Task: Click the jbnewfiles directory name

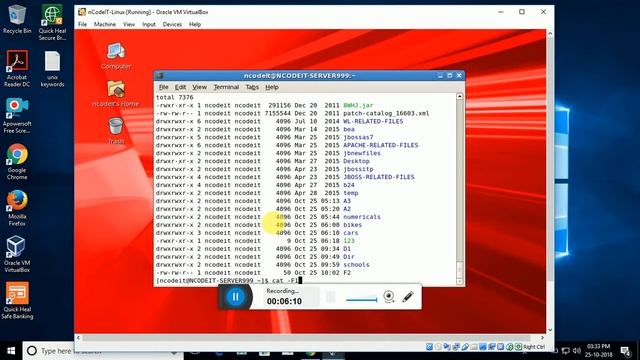Action: coord(362,153)
